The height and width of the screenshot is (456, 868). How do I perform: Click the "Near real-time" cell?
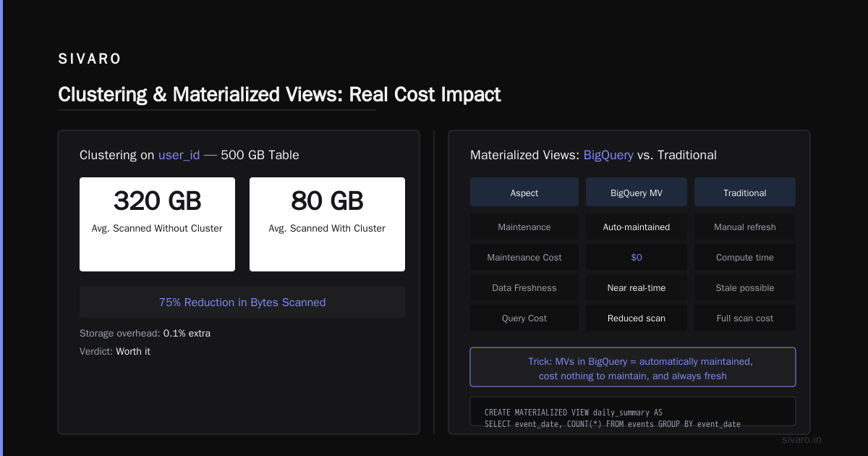[x=637, y=287]
